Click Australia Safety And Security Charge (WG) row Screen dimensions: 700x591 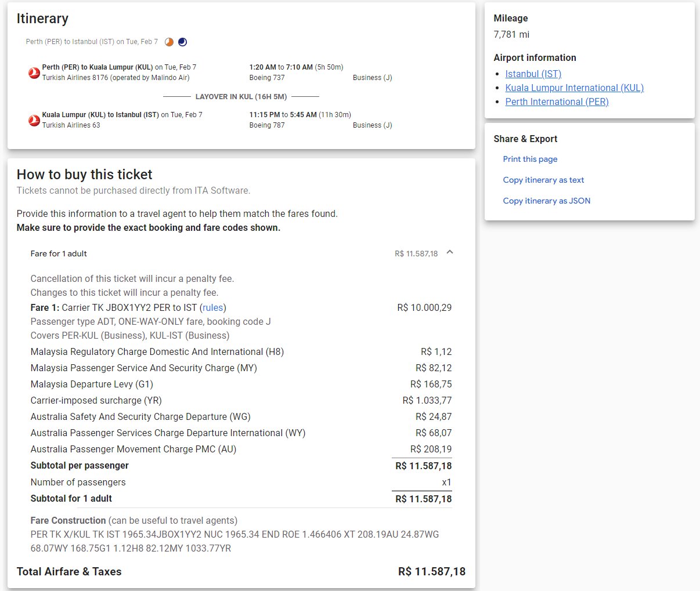click(x=241, y=416)
